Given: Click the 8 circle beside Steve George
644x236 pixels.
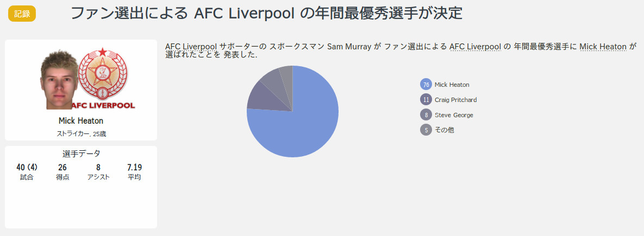Looking at the screenshot, I should 426,115.
